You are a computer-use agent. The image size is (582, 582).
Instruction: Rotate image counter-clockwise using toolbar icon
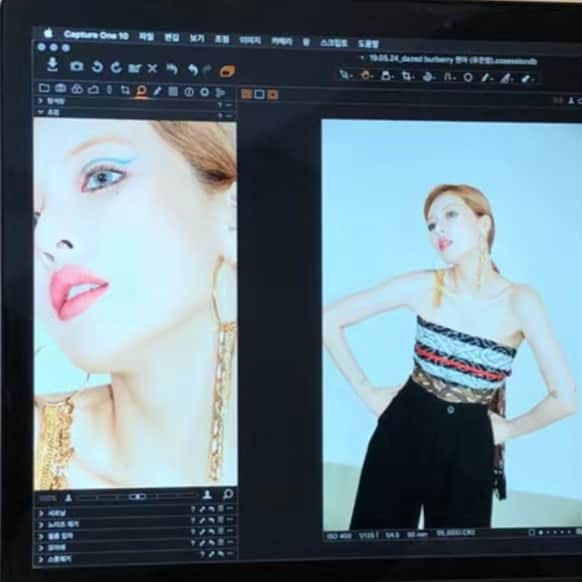click(x=97, y=67)
